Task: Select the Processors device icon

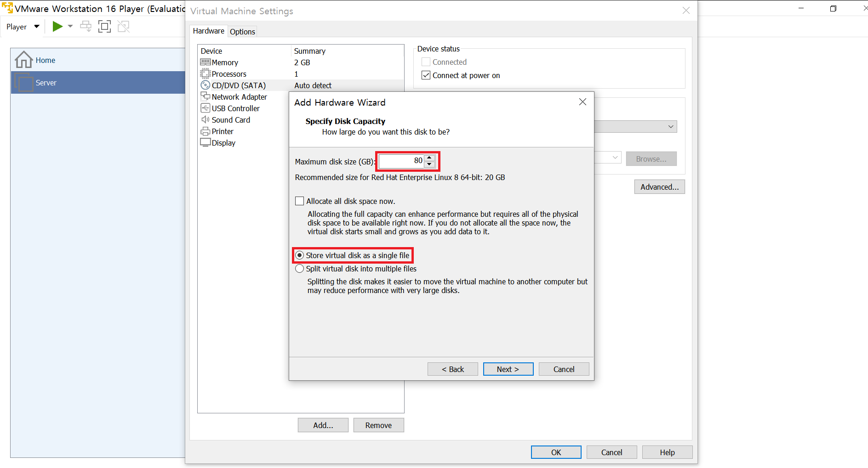Action: 206,73
